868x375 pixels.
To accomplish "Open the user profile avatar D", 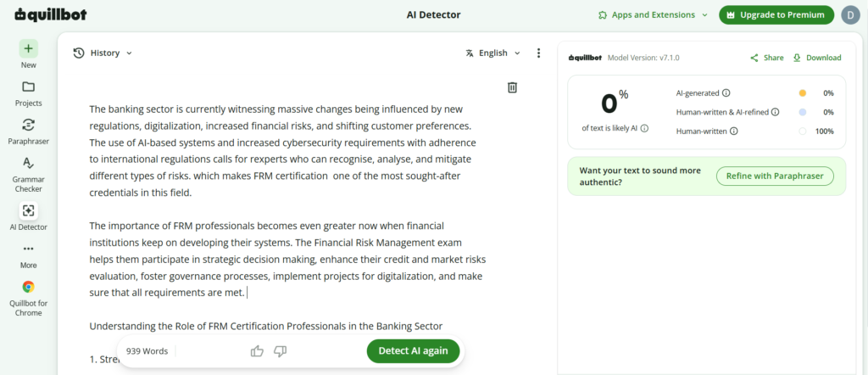I will (850, 15).
